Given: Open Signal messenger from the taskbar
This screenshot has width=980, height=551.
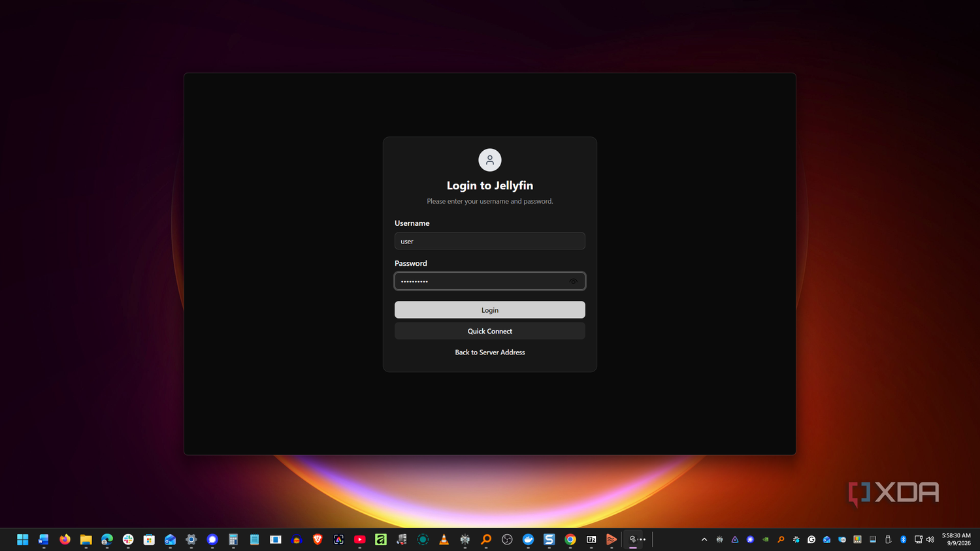Looking at the screenshot, I should click(212, 539).
